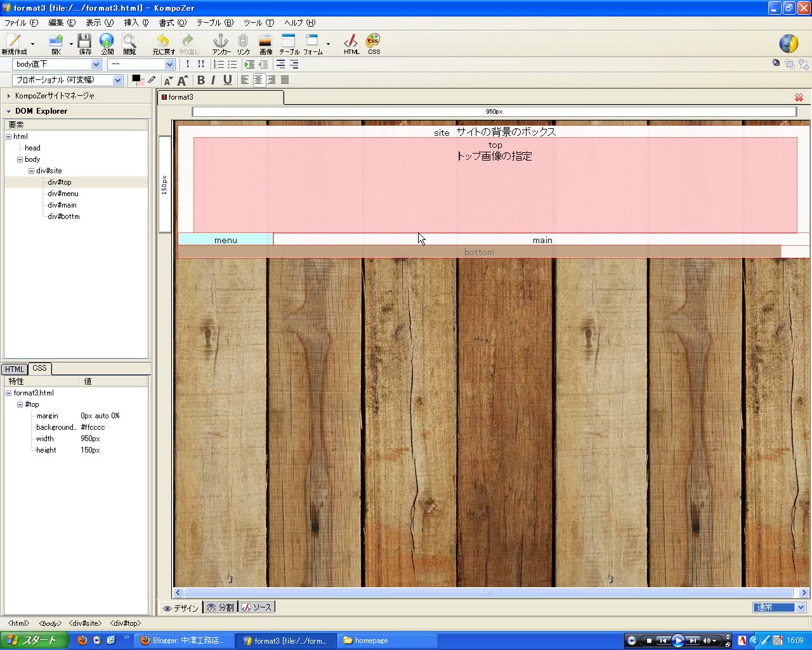Toggle align right

[272, 80]
